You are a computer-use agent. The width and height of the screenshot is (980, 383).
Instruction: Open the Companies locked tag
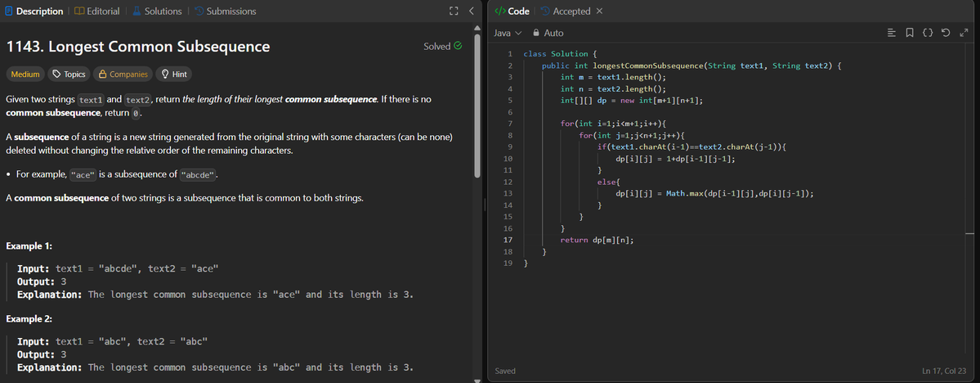[123, 74]
